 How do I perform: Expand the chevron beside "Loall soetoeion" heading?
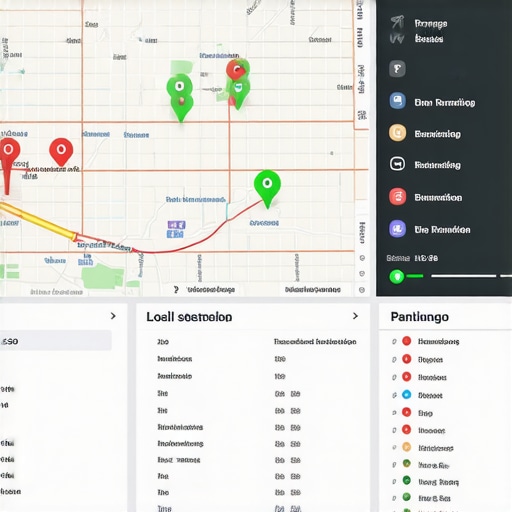(x=355, y=316)
